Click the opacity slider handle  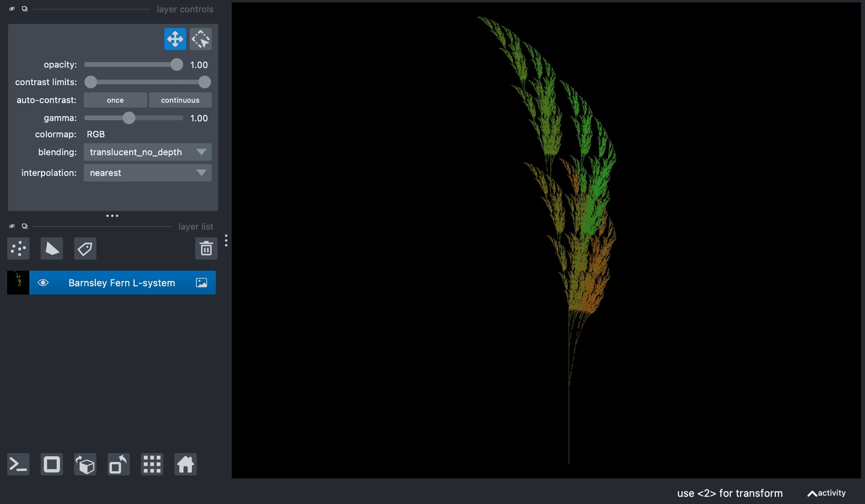pos(177,64)
